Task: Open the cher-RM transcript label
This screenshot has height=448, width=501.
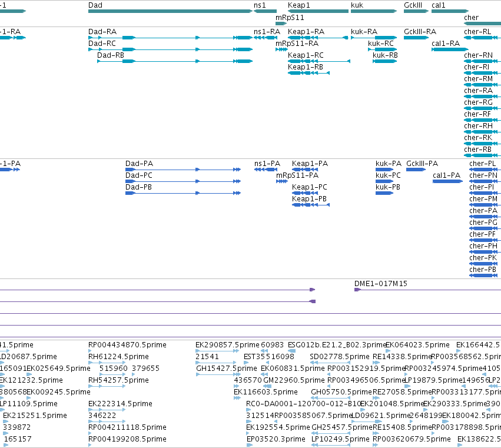Action: tap(478, 79)
